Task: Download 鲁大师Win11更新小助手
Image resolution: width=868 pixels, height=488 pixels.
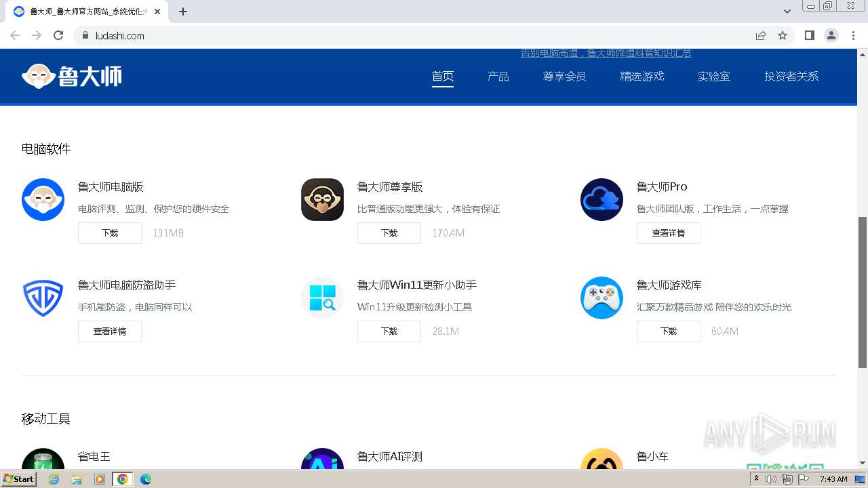Action: point(389,331)
